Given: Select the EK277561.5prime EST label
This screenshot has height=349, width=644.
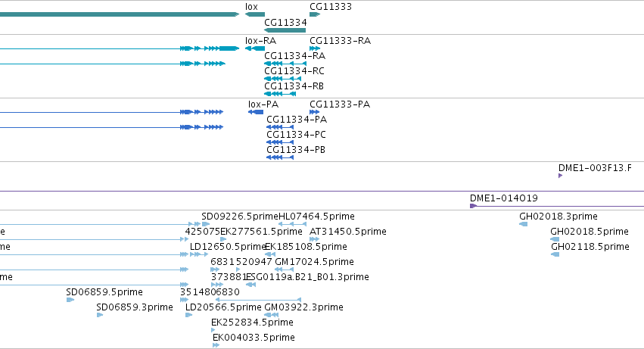Looking at the screenshot, I should coord(261,232).
